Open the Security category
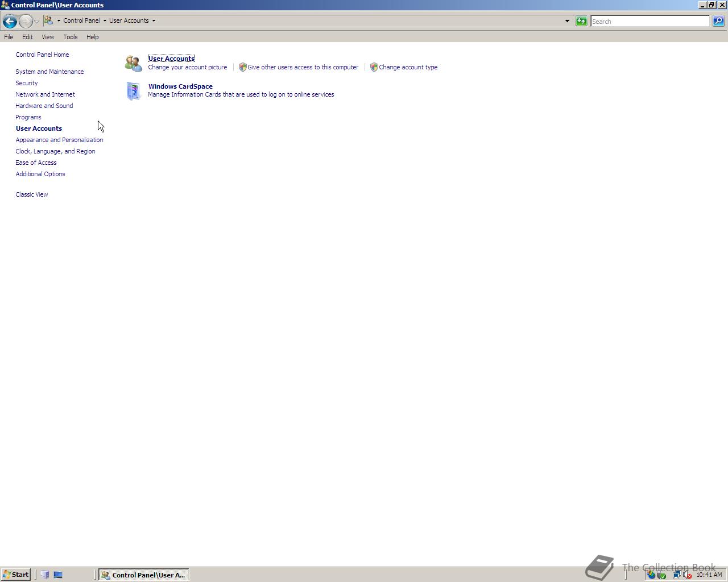The width and height of the screenshot is (728, 582). (x=27, y=83)
